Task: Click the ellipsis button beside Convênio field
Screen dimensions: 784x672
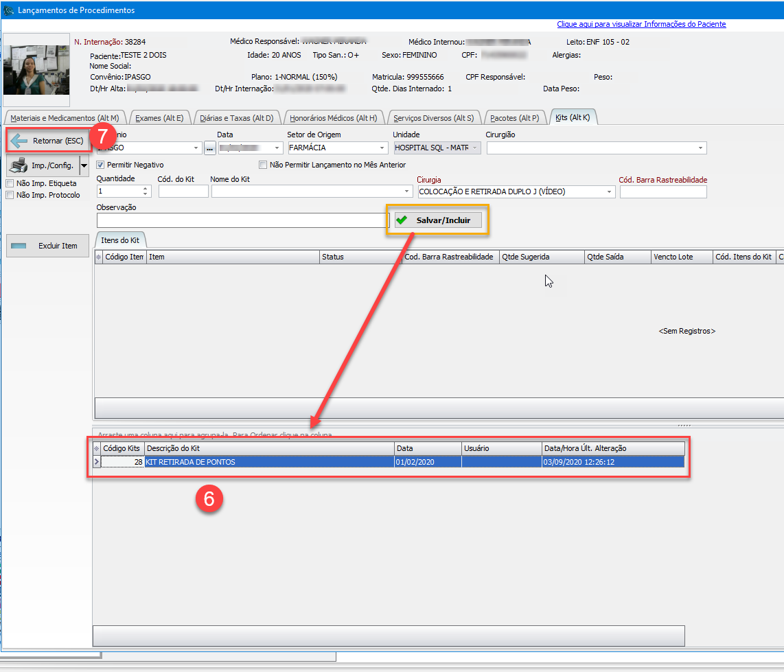Action: pyautogui.click(x=210, y=148)
